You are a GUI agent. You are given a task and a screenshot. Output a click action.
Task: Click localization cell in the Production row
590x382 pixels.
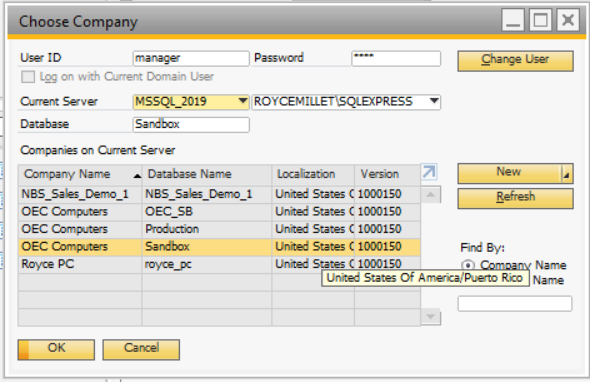point(313,230)
